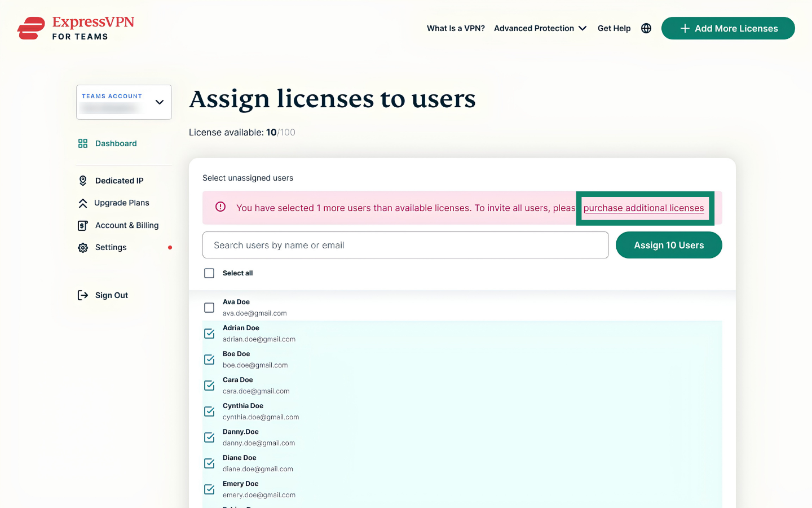Uncheck Adrian Doe's checkbox

point(209,334)
